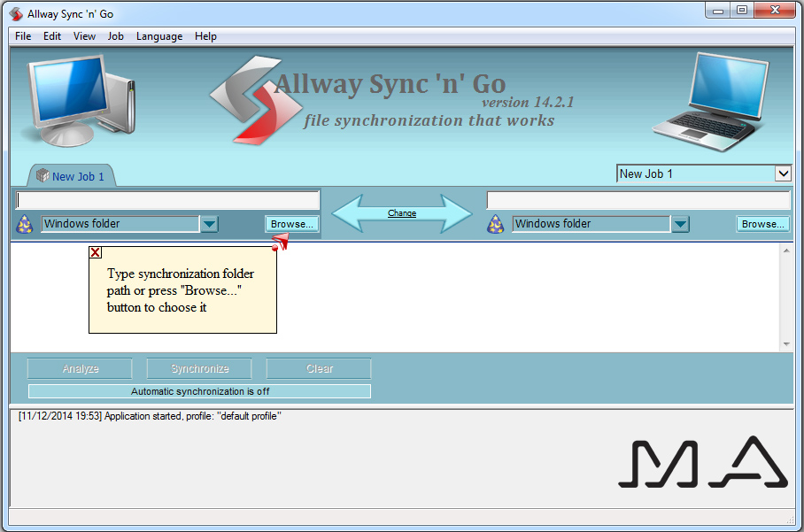Click the right Browse... button
This screenshot has height=532, width=804.
point(763,224)
